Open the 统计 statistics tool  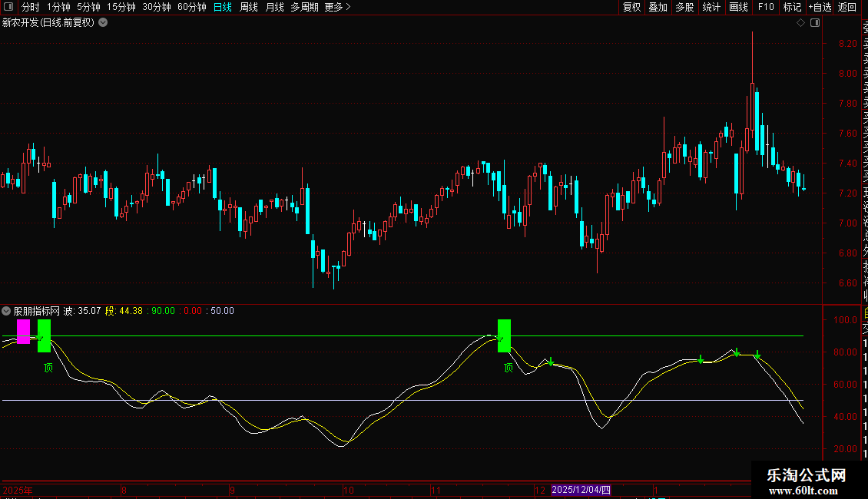[711, 7]
